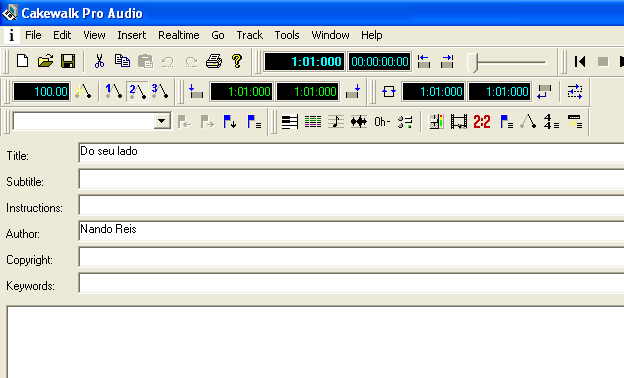Rewind to the start with the skip-back button
624x378 pixels.
[x=580, y=62]
